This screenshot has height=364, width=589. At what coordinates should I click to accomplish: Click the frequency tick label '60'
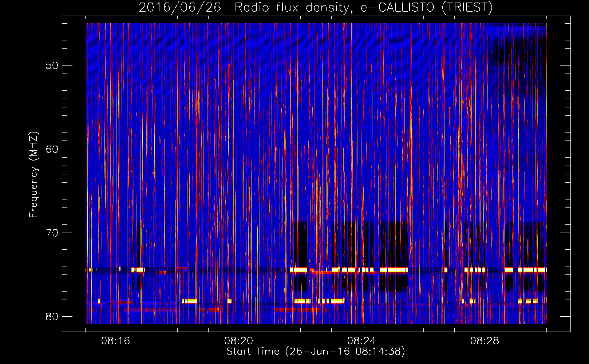coord(52,149)
